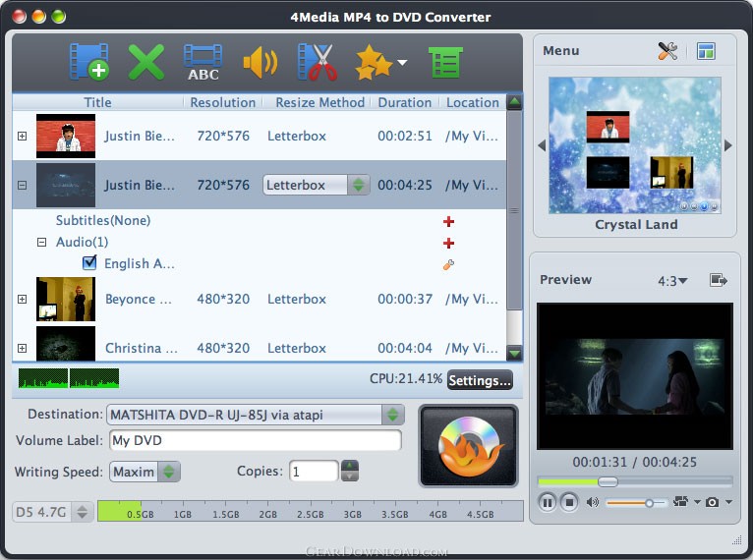
Task: Click the Copies input field
Action: click(x=314, y=472)
